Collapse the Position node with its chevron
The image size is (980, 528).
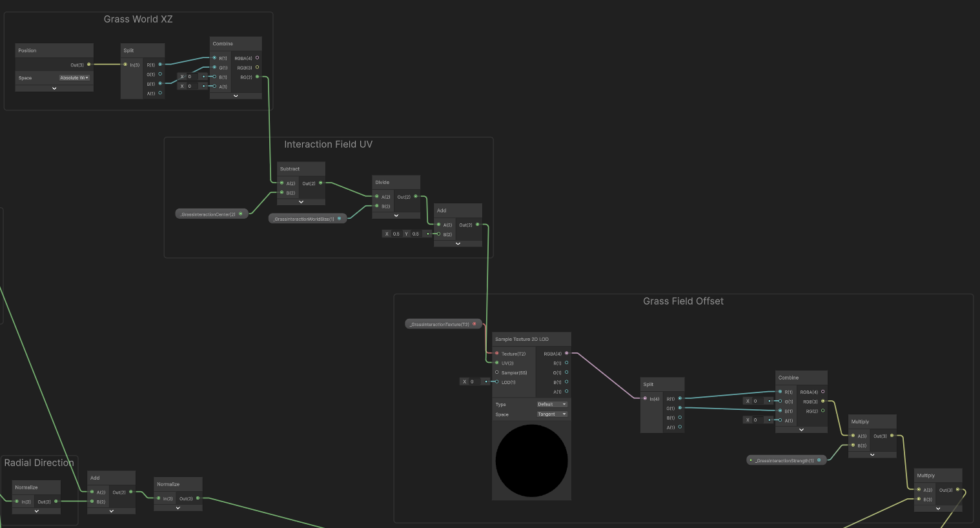(x=54, y=88)
